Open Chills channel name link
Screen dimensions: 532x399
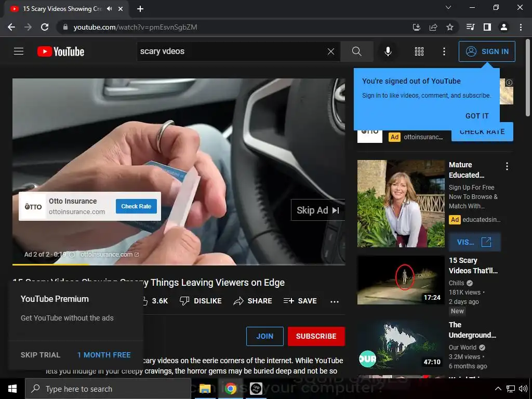[456, 283]
